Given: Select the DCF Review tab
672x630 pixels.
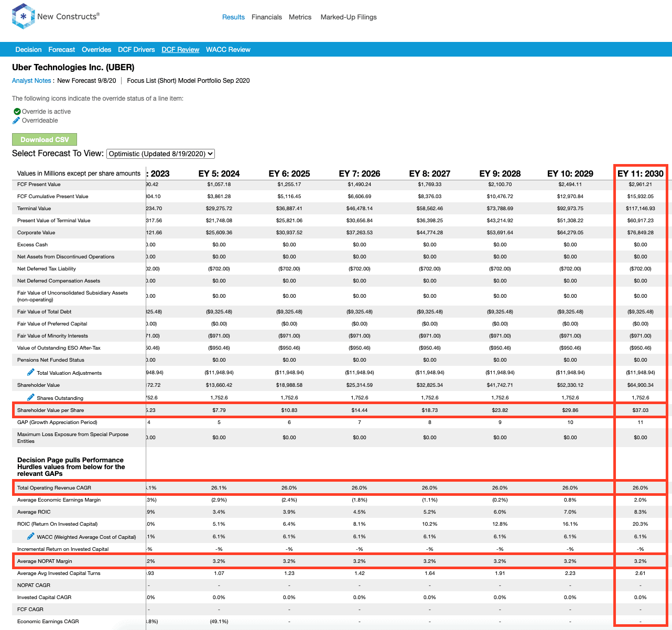Looking at the screenshot, I should pos(180,49).
